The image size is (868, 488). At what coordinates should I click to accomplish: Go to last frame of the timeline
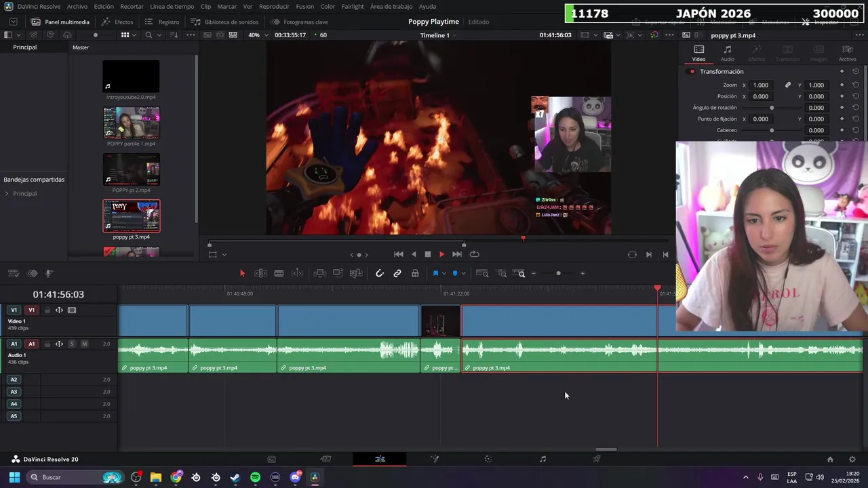point(457,254)
